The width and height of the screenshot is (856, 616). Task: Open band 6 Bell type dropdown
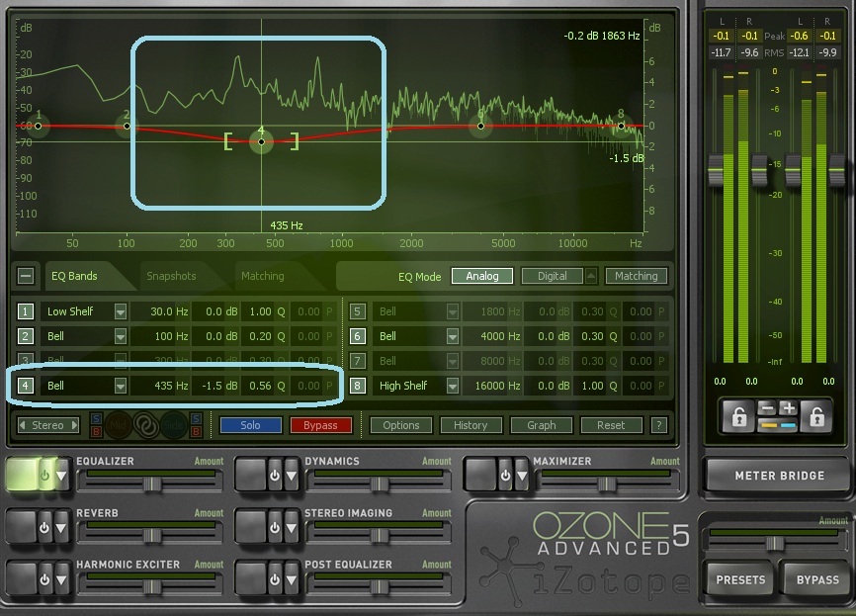coord(453,336)
